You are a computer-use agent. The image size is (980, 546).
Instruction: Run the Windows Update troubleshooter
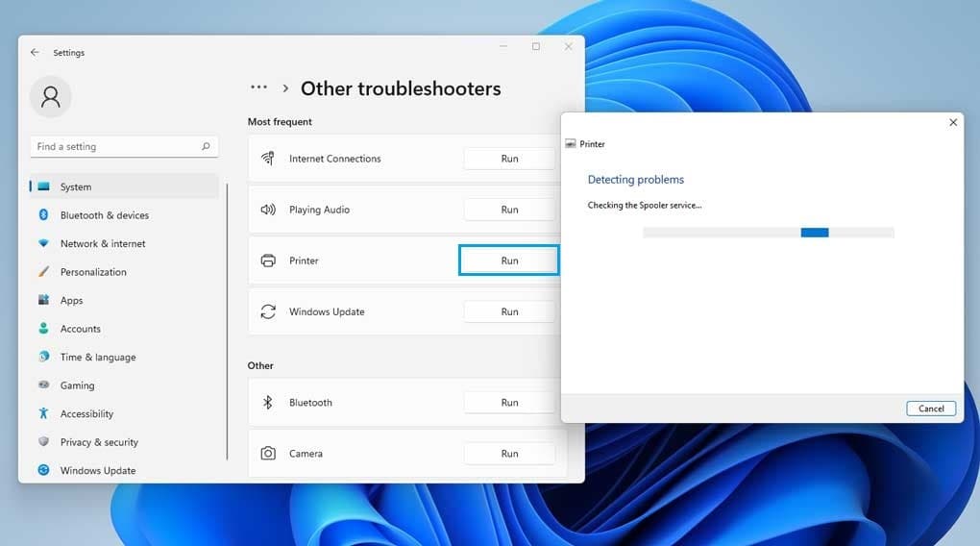(x=509, y=311)
